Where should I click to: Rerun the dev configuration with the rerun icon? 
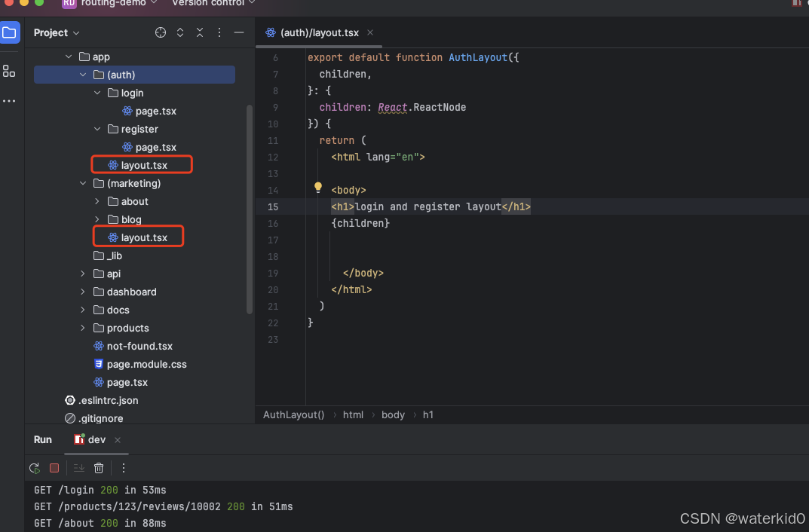click(34, 468)
